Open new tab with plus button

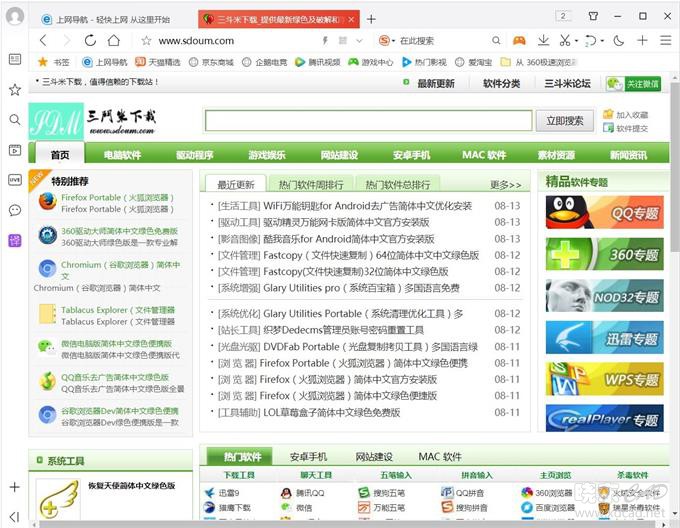point(371,19)
